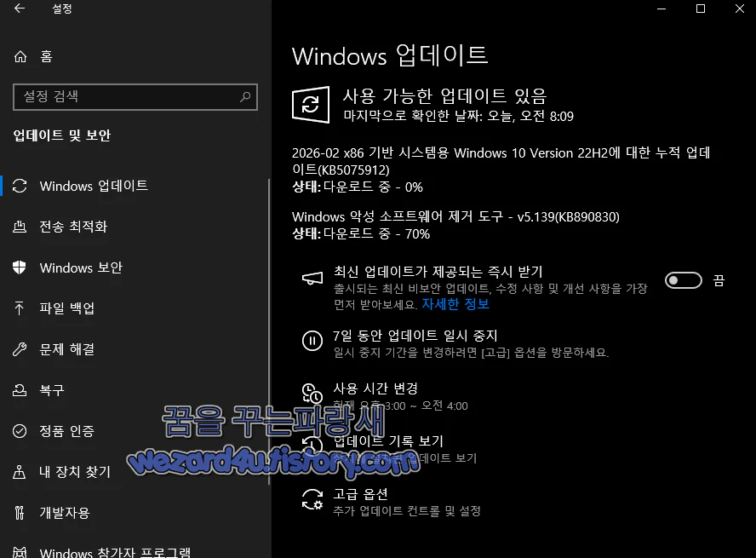This screenshot has width=756, height=558.
Task: Open Windows 보안 settings
Action: click(x=81, y=267)
